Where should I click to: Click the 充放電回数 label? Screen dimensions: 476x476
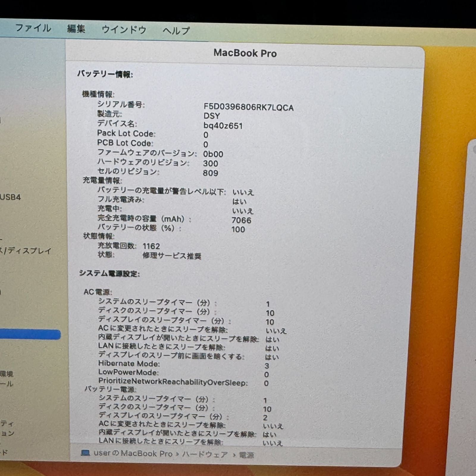coord(117,245)
